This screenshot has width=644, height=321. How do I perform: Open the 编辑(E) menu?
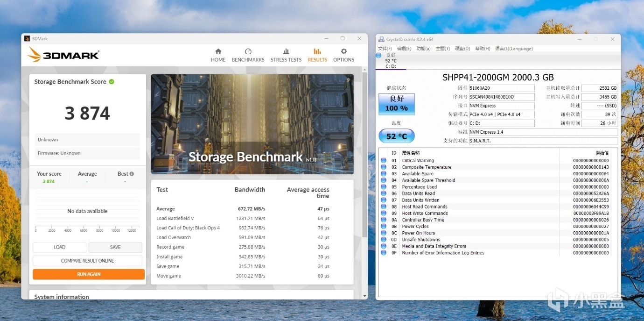pos(404,49)
